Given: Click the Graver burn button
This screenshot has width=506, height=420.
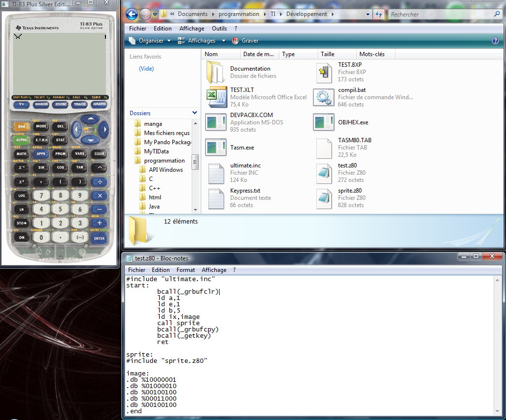Looking at the screenshot, I should 245,41.
